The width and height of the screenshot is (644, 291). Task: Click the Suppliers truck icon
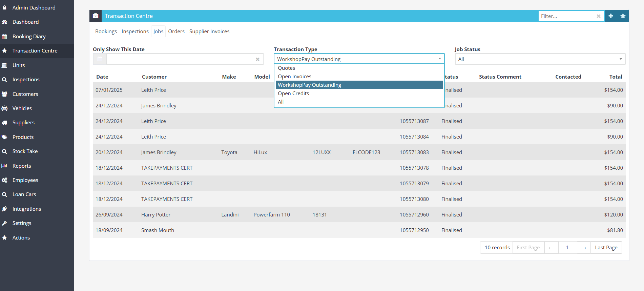tap(4, 123)
